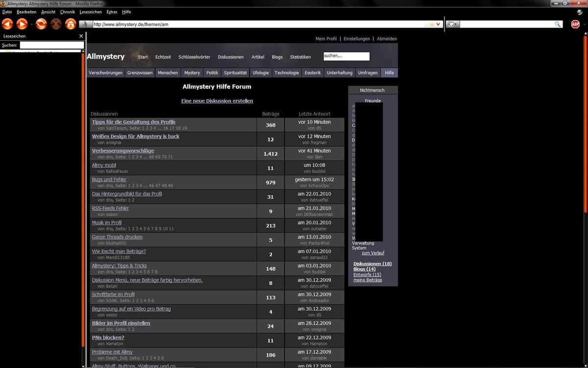This screenshot has width=588, height=368.
Task: Log out via the Abmelden link
Action: click(387, 39)
